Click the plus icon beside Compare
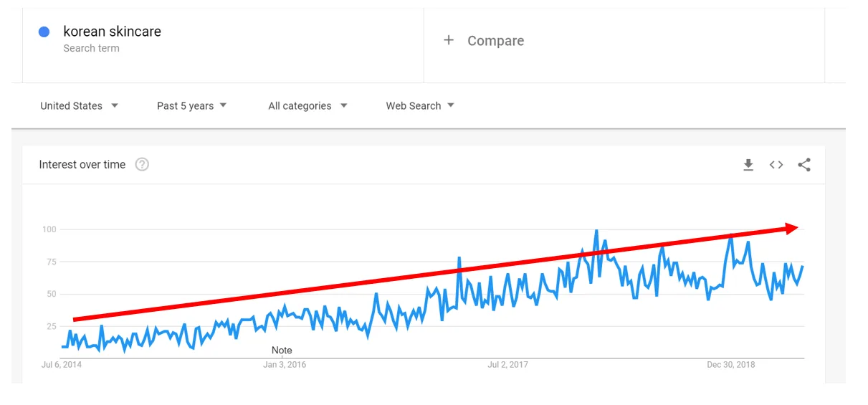The height and width of the screenshot is (405, 868). [449, 40]
